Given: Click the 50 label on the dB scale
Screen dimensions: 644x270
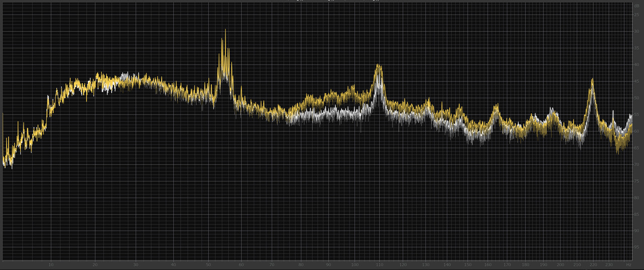Looking at the screenshot, I should [x=637, y=98].
